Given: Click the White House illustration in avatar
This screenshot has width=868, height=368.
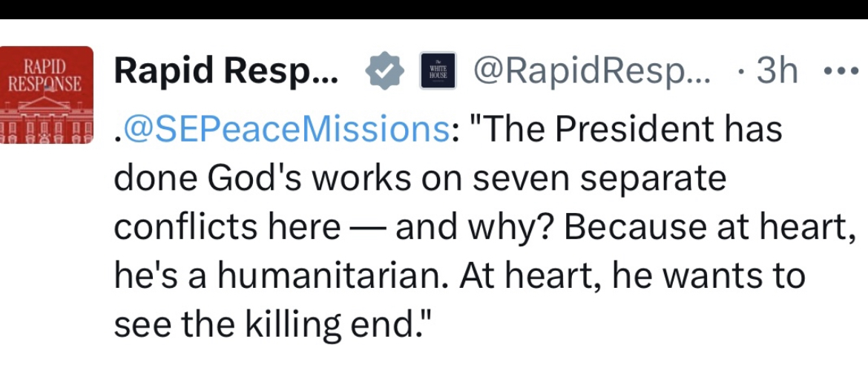Looking at the screenshot, I should [x=46, y=119].
